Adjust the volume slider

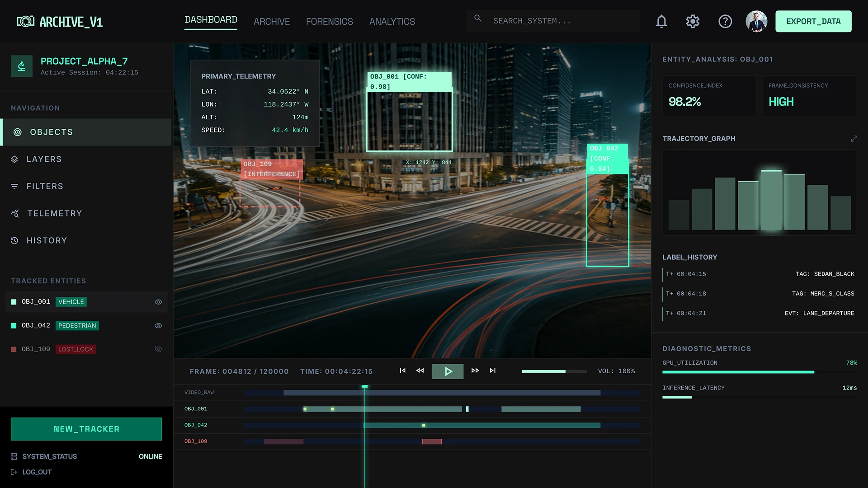click(x=554, y=371)
